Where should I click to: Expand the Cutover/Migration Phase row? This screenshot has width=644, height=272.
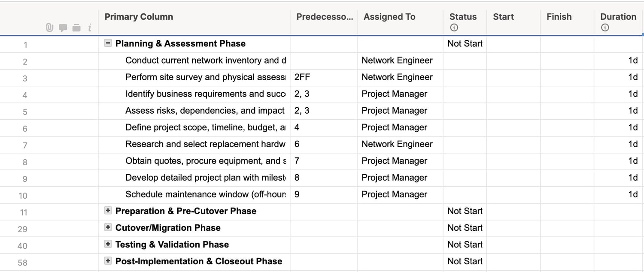coord(108,227)
